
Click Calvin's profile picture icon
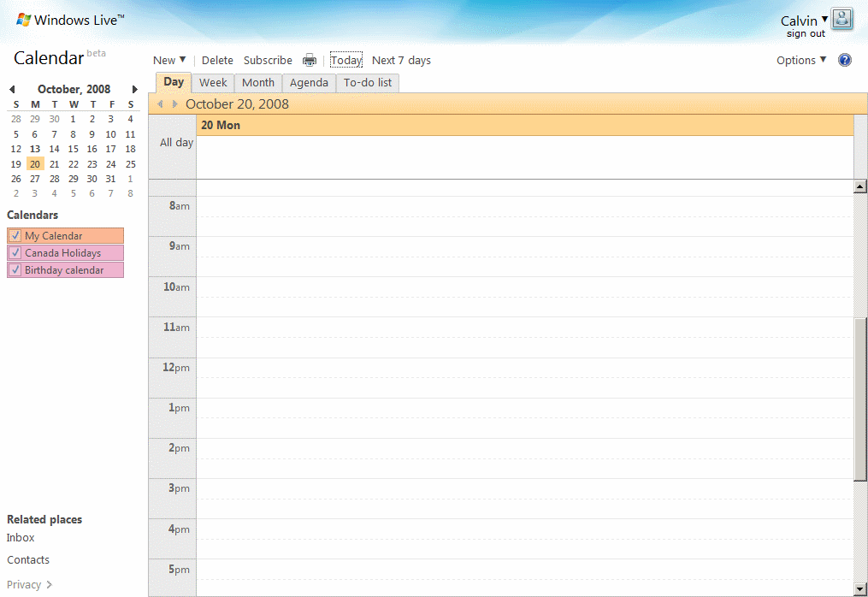842,20
